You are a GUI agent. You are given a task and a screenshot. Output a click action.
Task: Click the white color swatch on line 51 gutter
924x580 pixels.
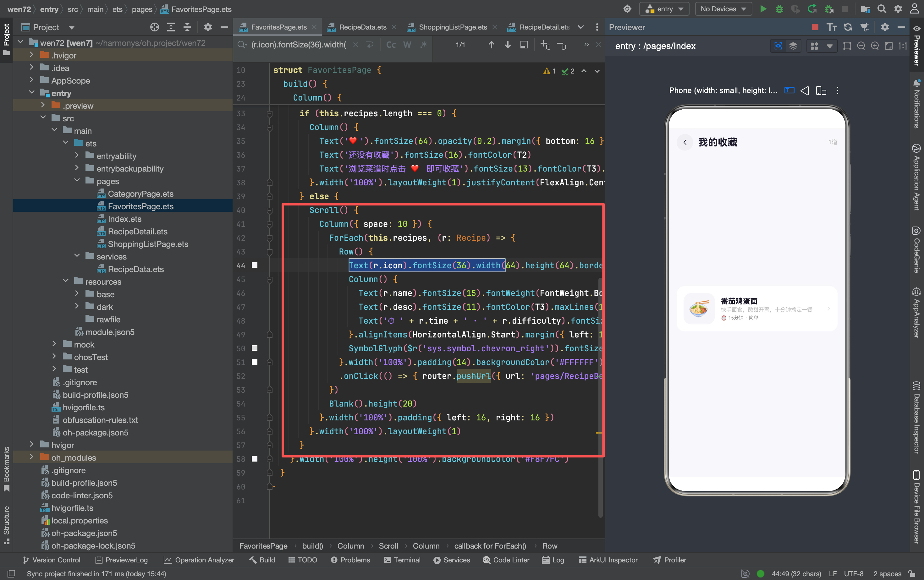coord(254,362)
